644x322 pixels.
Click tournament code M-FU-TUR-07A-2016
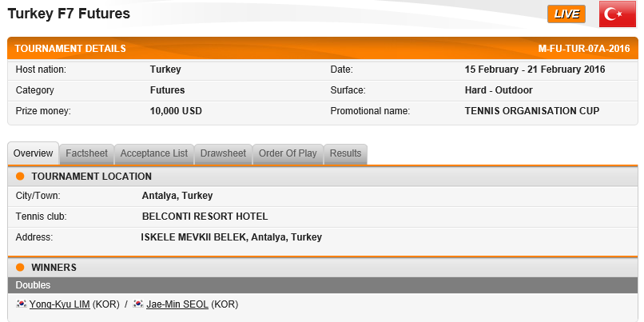(584, 49)
